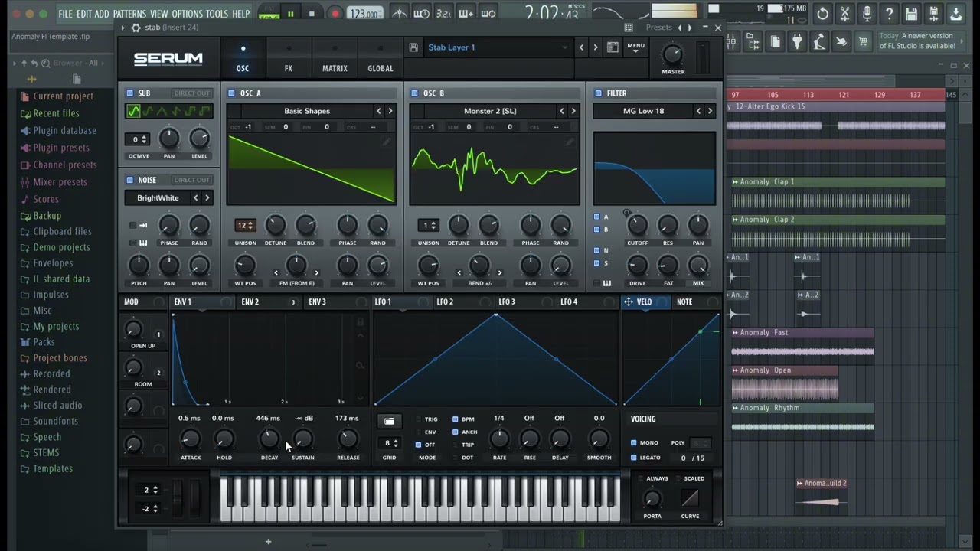Open the Packs folder in the browser
The width and height of the screenshot is (980, 551).
pos(44,342)
